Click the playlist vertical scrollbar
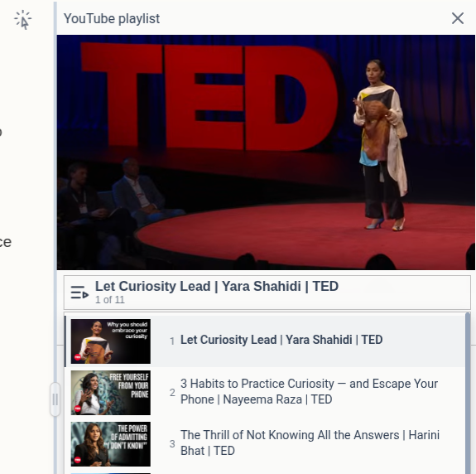The height and width of the screenshot is (474, 476). pos(468,393)
